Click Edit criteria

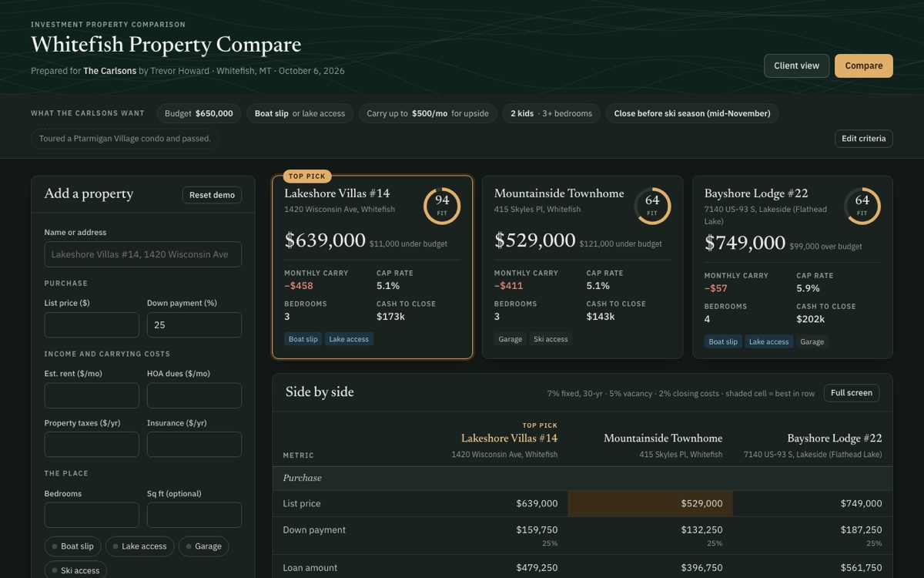[x=863, y=139]
